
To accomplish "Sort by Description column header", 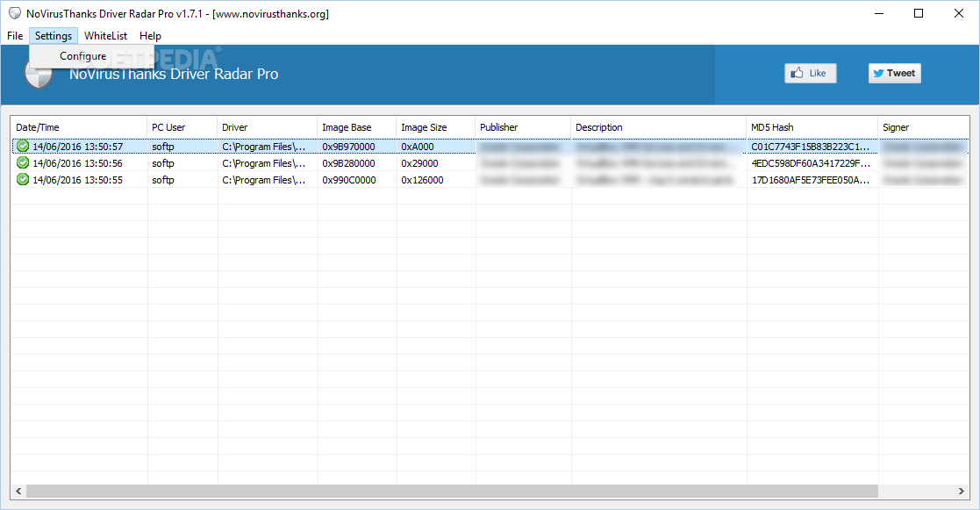I will pyautogui.click(x=658, y=127).
